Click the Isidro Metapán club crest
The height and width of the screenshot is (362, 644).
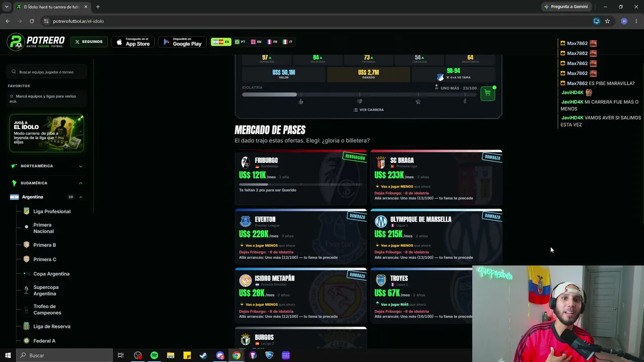(x=245, y=280)
